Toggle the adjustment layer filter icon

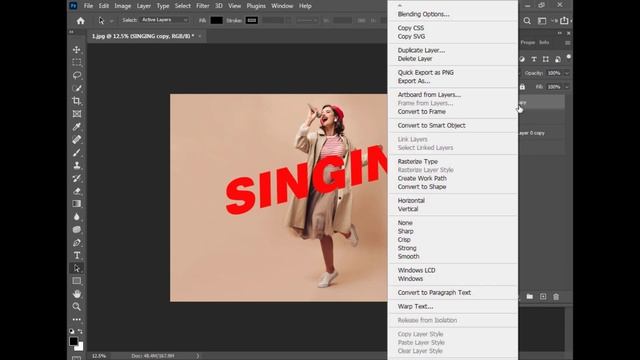point(522,59)
